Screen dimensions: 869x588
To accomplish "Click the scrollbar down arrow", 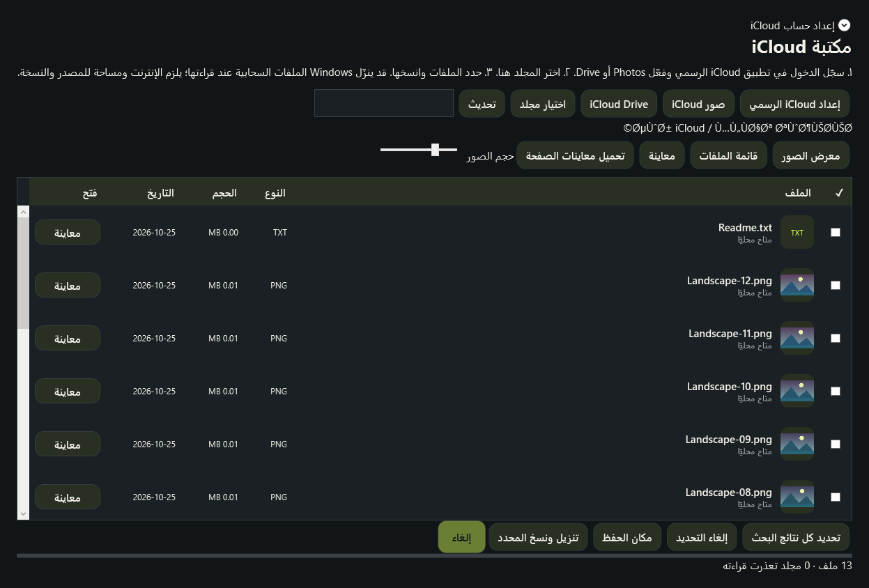I will tap(23, 513).
